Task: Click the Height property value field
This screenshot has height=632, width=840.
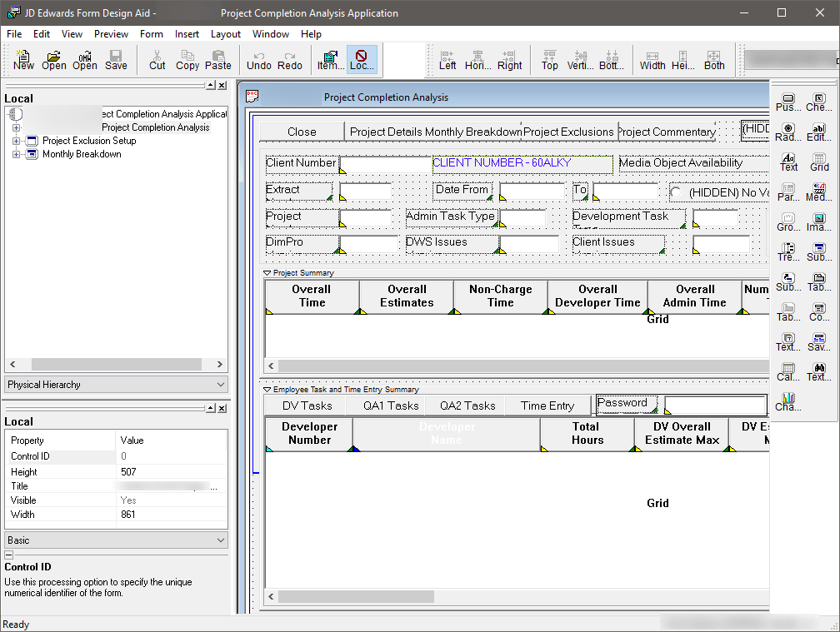Action: pyautogui.click(x=171, y=472)
